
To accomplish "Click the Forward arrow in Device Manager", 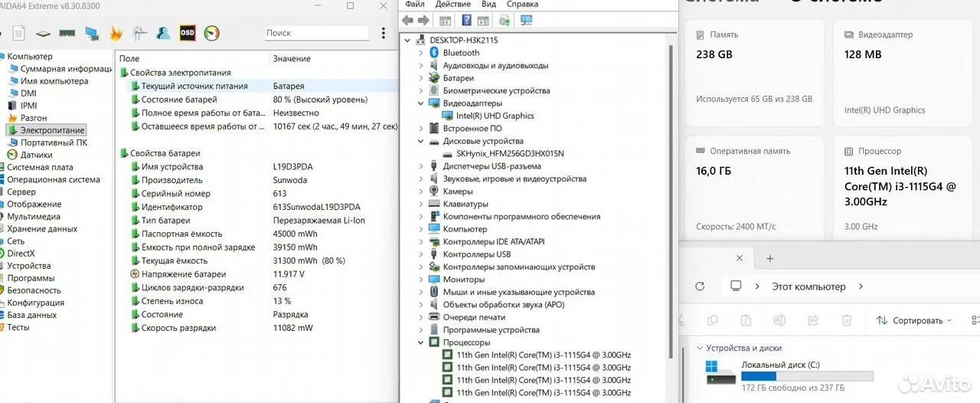I will [x=423, y=20].
